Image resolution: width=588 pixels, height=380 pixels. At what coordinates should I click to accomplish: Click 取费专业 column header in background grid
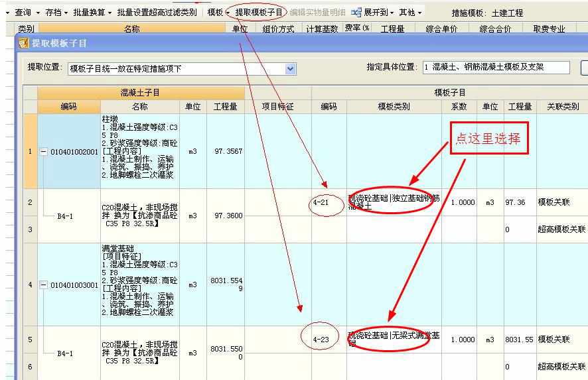click(549, 29)
